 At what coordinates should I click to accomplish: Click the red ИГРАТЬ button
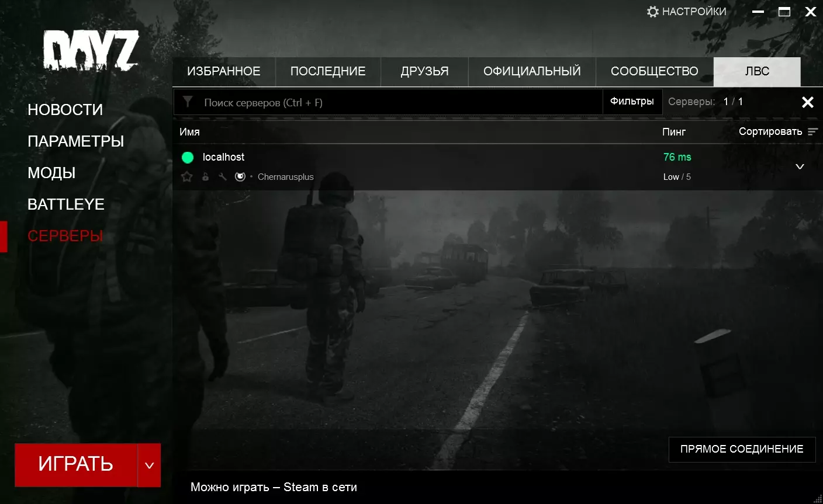76,465
